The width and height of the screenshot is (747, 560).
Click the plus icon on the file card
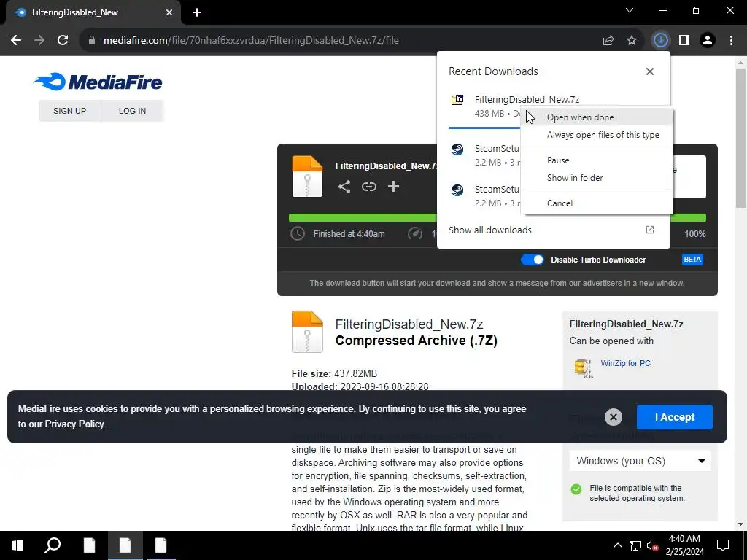click(x=393, y=187)
